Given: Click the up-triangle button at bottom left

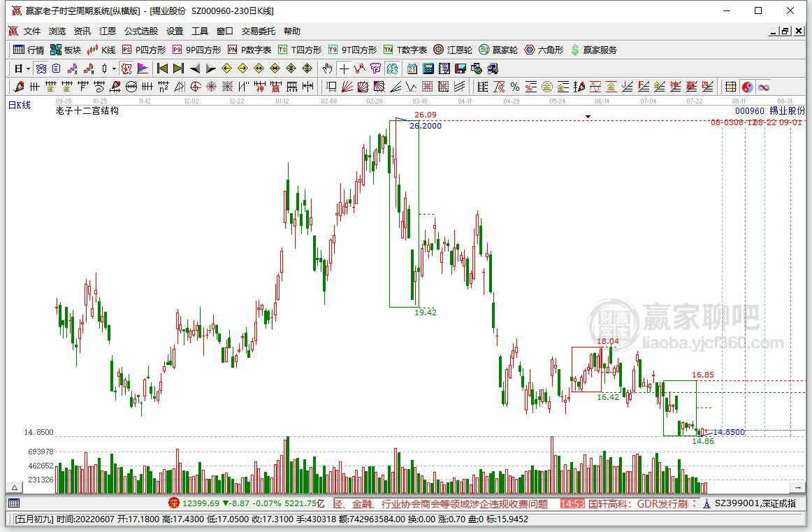Looking at the screenshot, I should [15, 488].
